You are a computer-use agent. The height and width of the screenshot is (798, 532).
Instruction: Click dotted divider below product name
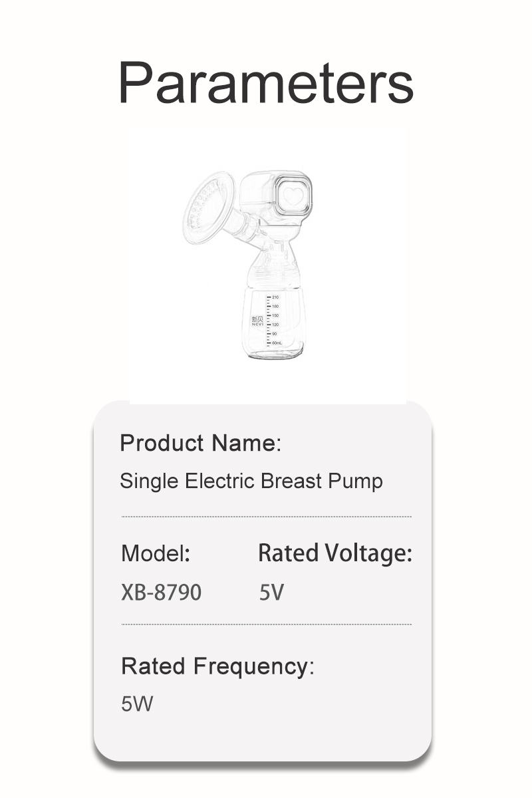click(x=266, y=516)
